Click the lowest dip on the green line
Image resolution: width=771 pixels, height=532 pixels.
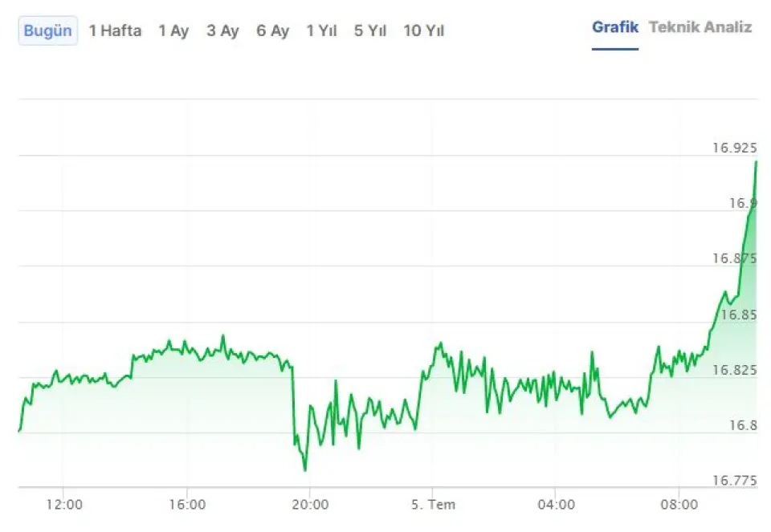(x=305, y=470)
